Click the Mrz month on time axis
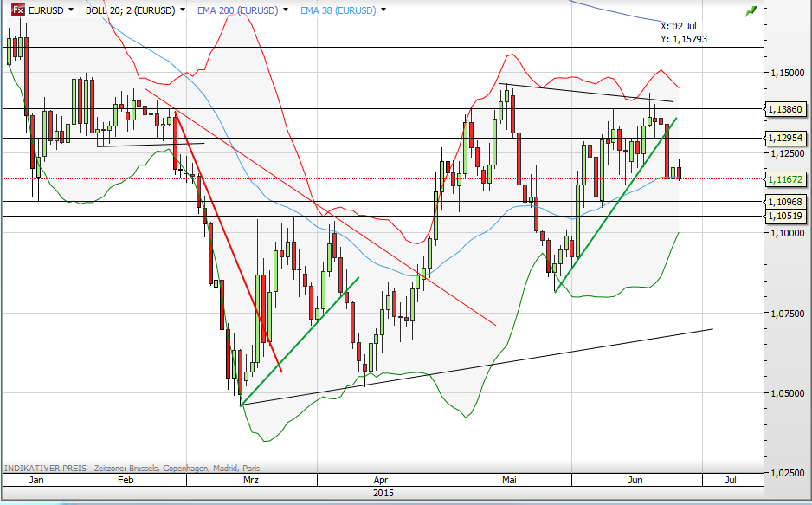812x505 pixels. 251,480
